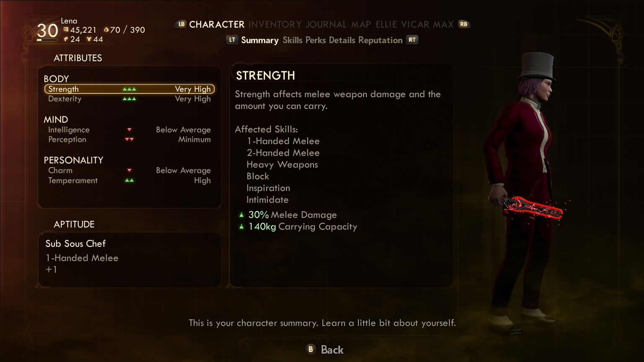
Task: Click the RB bumper icon
Action: click(464, 24)
